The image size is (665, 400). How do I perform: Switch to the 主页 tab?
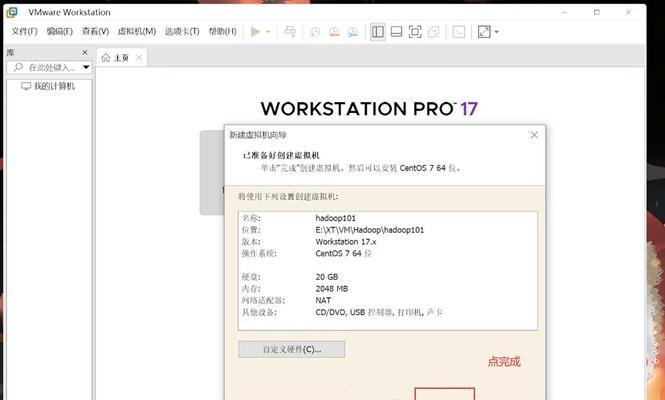coord(121,58)
